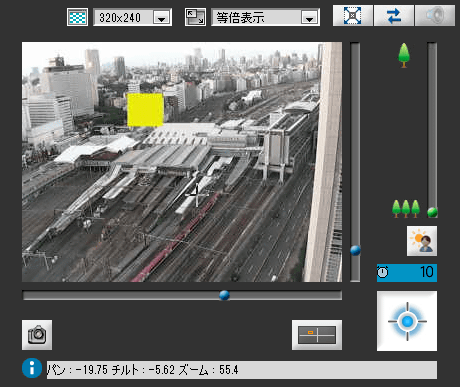
Task: Click the control time countdown showing 10
Action: click(407, 272)
